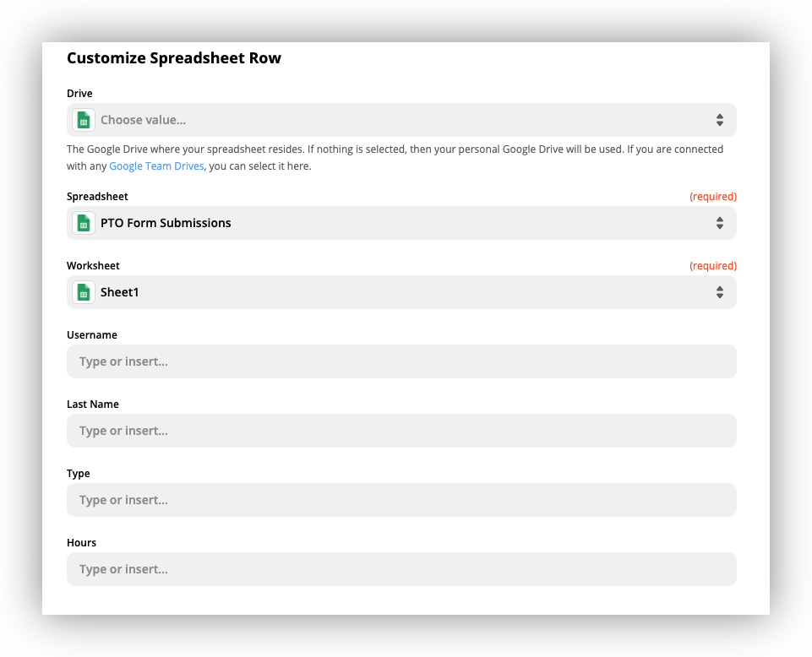Open the Google Team Drives link
812x657 pixels.
[156, 166]
